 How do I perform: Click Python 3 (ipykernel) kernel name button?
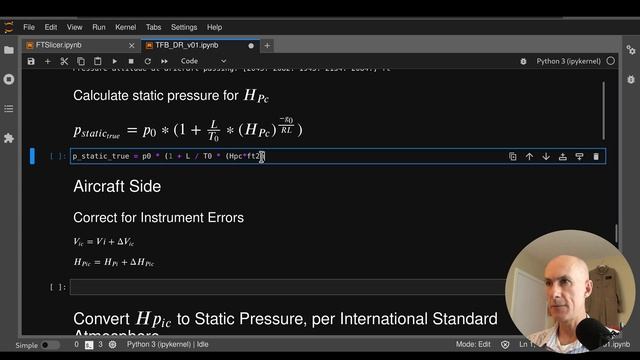568,61
